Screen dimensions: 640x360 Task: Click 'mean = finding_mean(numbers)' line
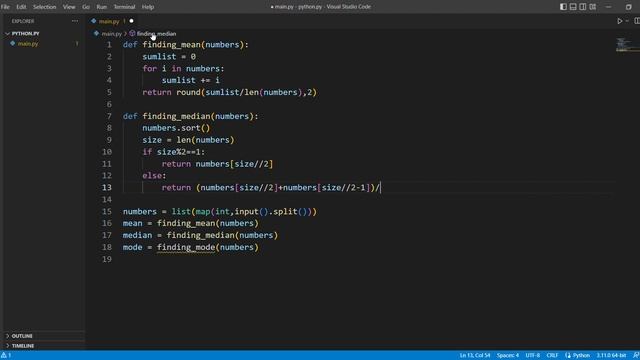tap(191, 223)
